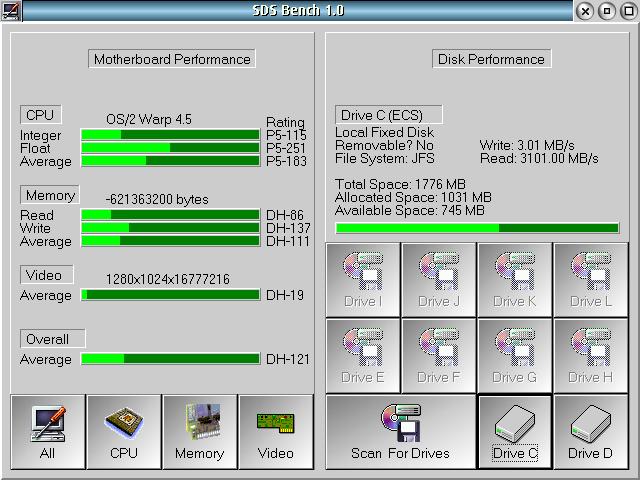This screenshot has height=480, width=640.
Task: Click the CPU Integer rating bar
Action: pos(170,135)
